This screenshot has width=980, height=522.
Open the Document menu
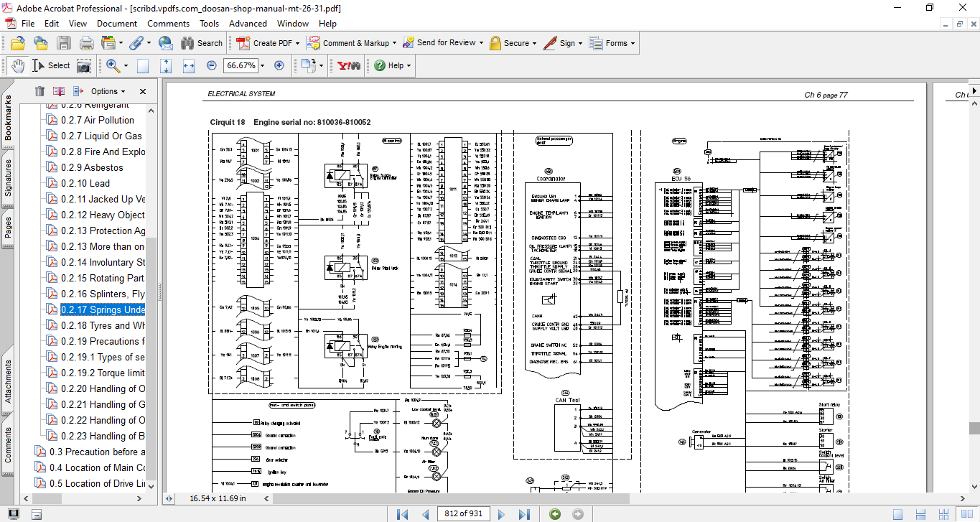(116, 23)
